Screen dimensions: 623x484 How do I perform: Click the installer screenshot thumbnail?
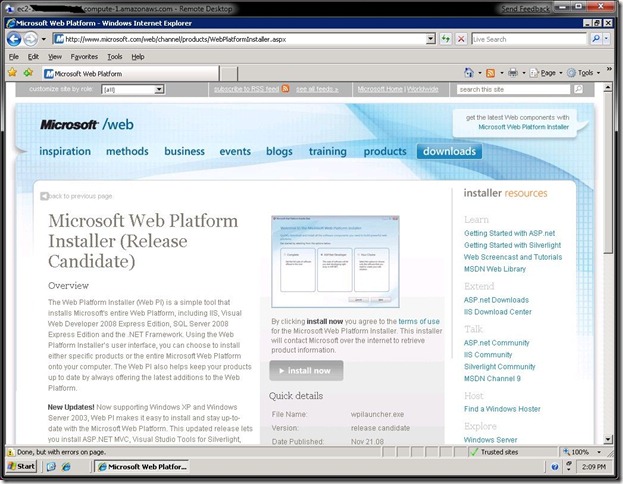pos(335,261)
